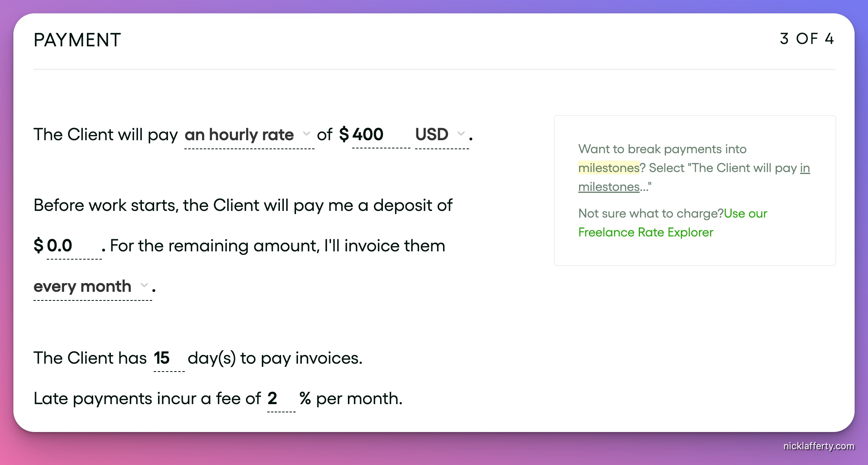
Task: Click the dollar sign before the deposit amount
Action: coord(39,246)
